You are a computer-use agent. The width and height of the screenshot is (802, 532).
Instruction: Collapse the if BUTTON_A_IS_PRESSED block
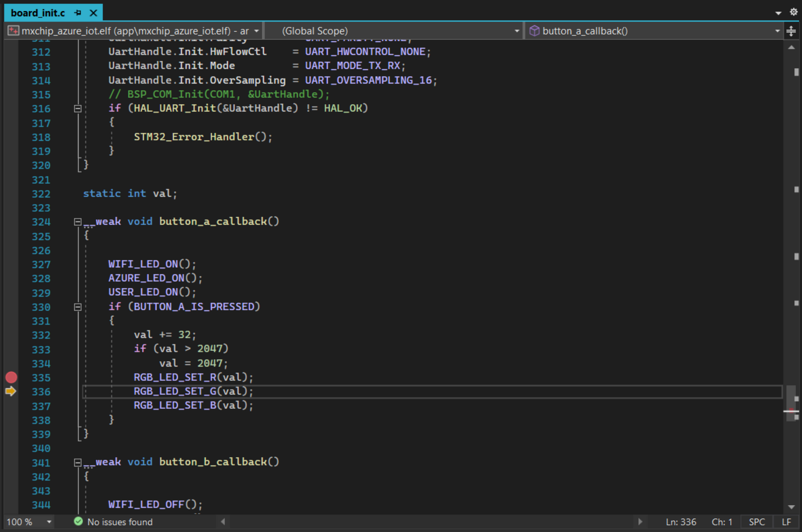coord(78,307)
